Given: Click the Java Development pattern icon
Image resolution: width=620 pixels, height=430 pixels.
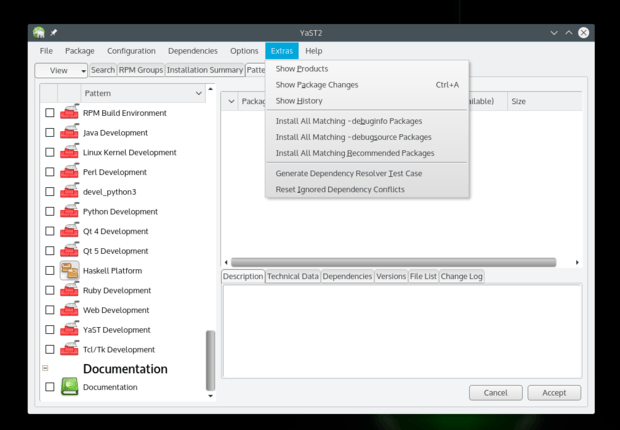Looking at the screenshot, I should tap(69, 132).
